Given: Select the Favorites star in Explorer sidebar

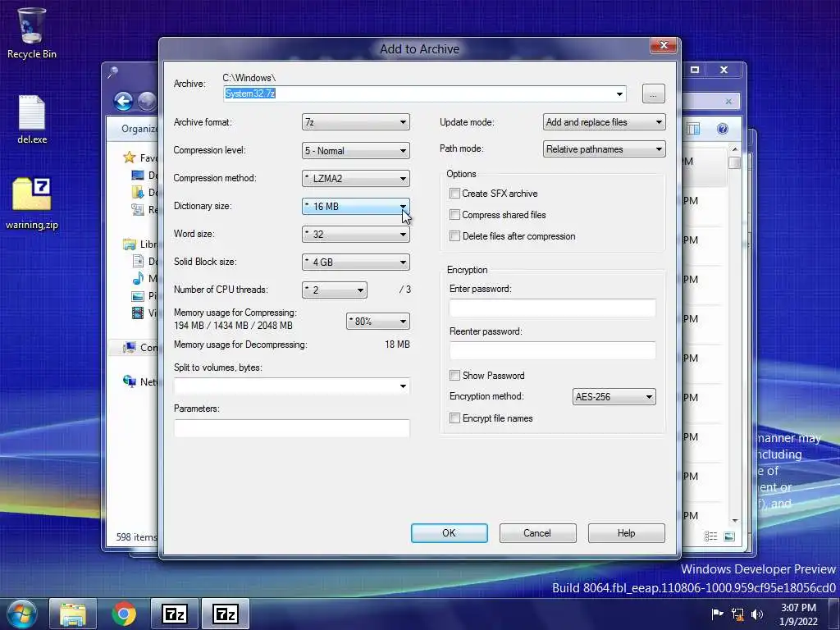Looking at the screenshot, I should pos(129,157).
